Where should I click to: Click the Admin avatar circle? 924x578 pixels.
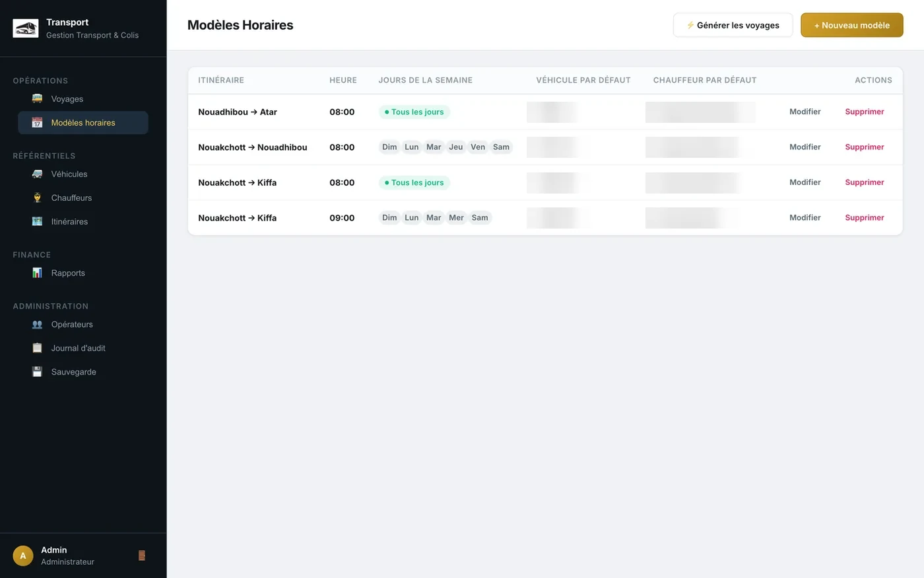tap(23, 556)
